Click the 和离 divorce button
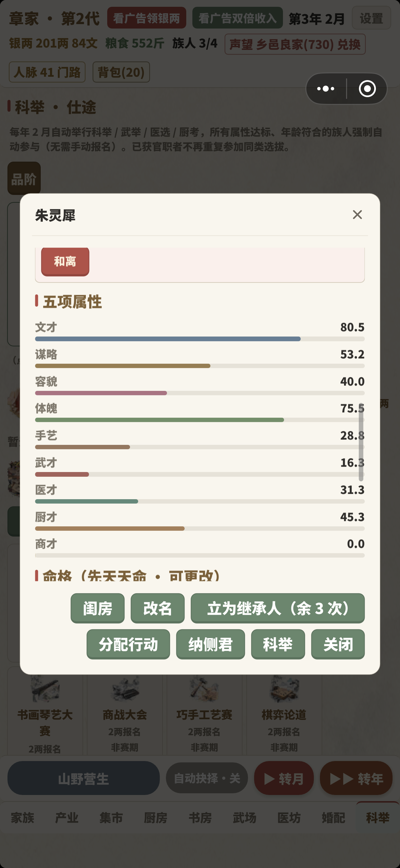Viewport: 400px width, 868px height. [65, 261]
